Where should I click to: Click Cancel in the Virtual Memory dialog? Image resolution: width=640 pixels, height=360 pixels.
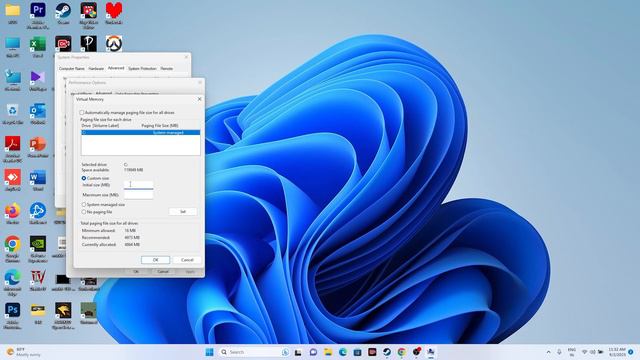187,260
